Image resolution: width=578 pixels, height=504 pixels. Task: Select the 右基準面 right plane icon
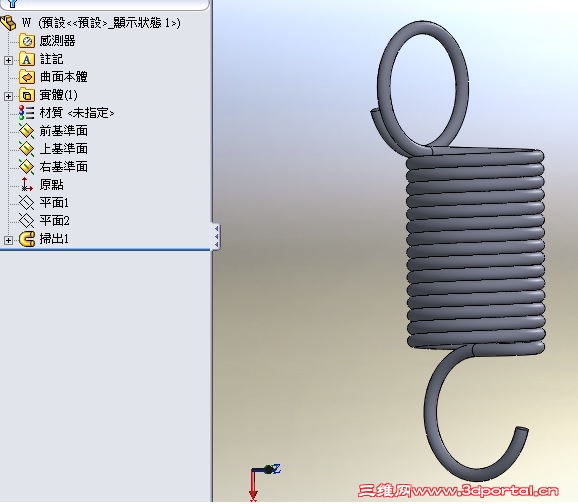[27, 167]
